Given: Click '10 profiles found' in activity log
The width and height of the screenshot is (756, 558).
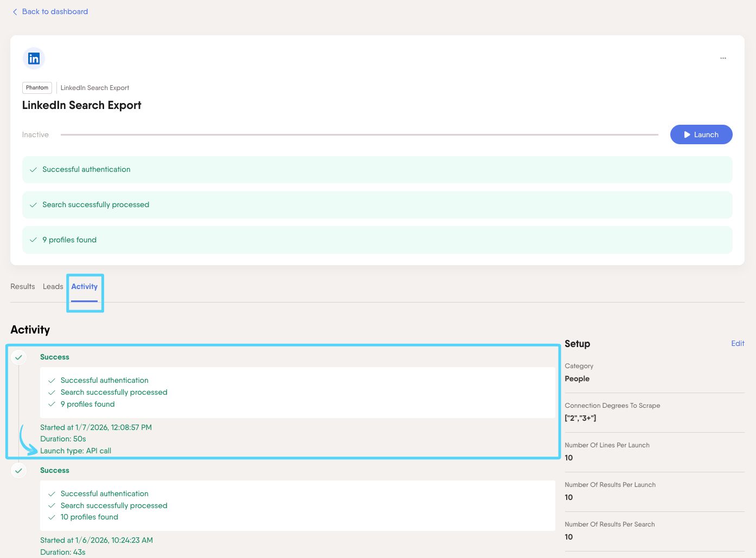Looking at the screenshot, I should pos(89,517).
